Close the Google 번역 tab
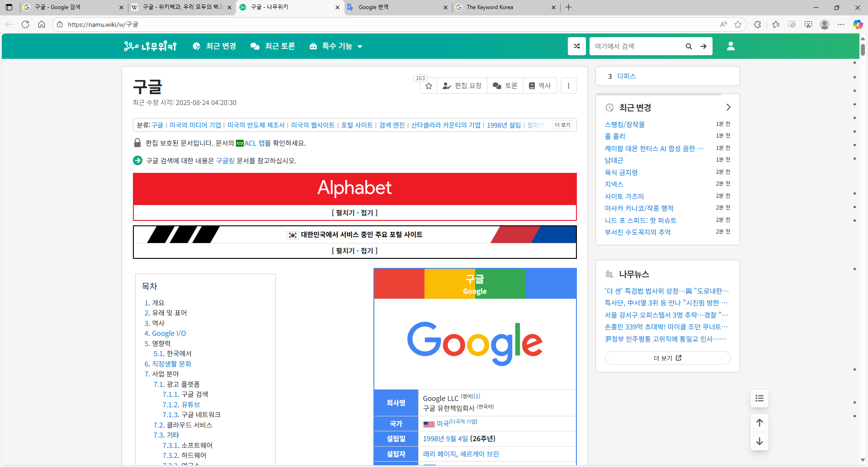The image size is (868, 467). point(445,7)
